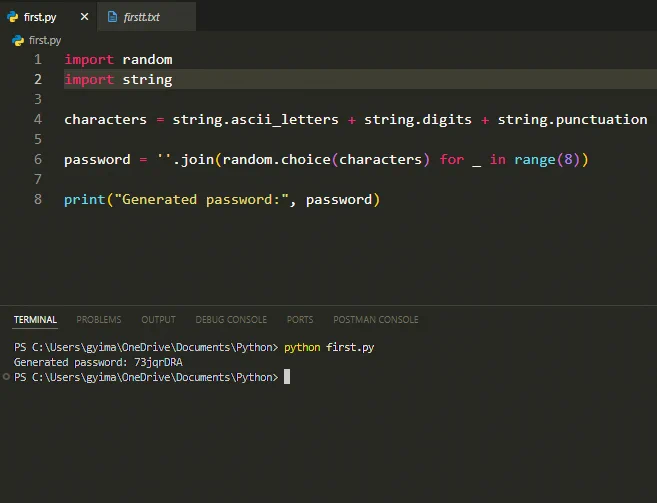Click line number 1 in the gutter
This screenshot has height=503, width=657.
[x=38, y=59]
